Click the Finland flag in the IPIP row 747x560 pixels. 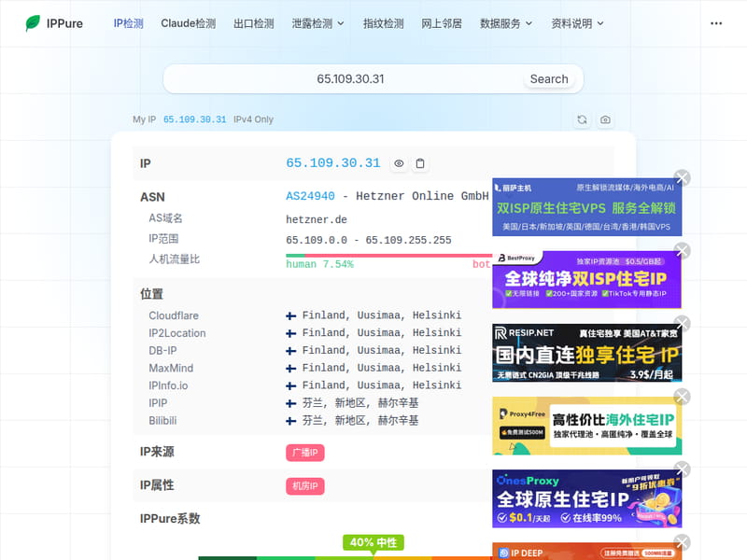pos(290,404)
